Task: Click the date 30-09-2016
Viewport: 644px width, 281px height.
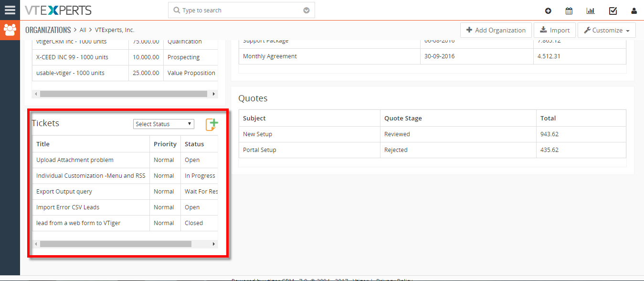Action: [x=440, y=56]
